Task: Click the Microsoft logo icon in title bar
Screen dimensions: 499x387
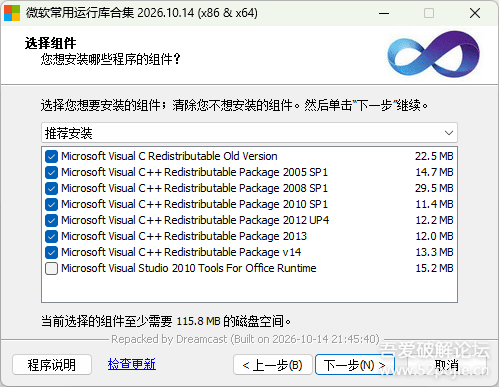Action: pos(12,13)
